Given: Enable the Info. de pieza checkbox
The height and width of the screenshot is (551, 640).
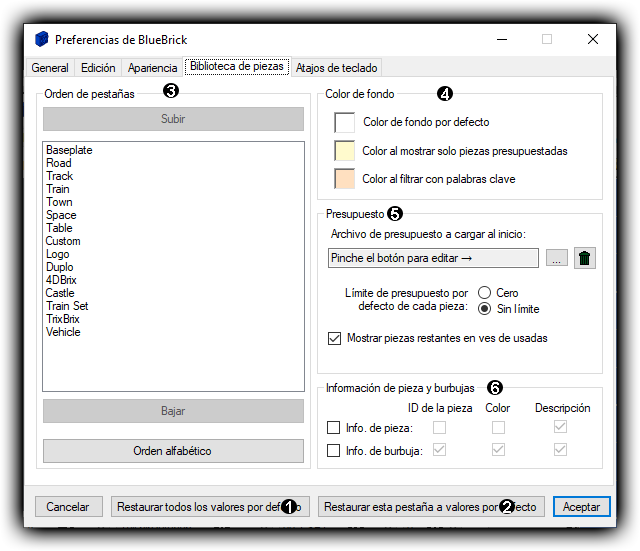Looking at the screenshot, I should point(333,428).
